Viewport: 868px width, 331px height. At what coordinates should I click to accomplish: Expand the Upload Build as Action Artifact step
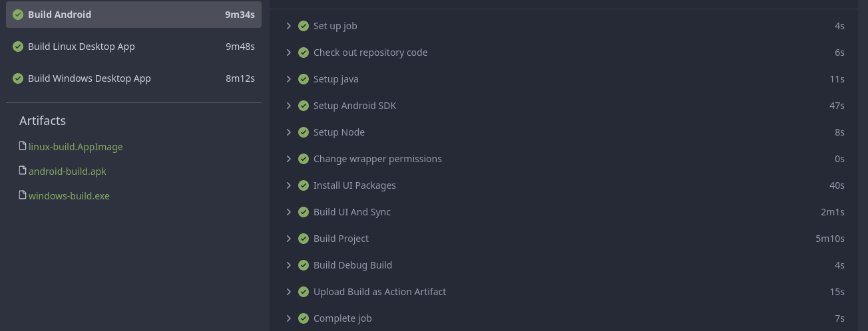289,292
